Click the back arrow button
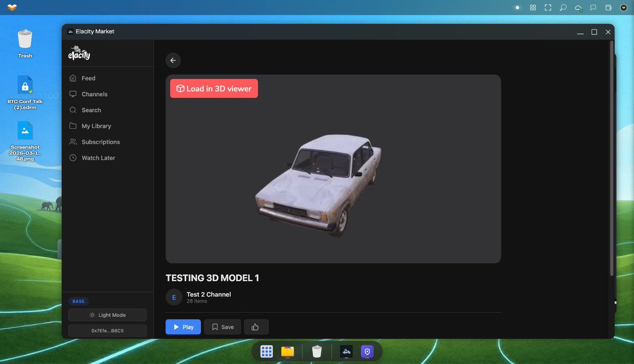The width and height of the screenshot is (634, 364). (x=173, y=60)
